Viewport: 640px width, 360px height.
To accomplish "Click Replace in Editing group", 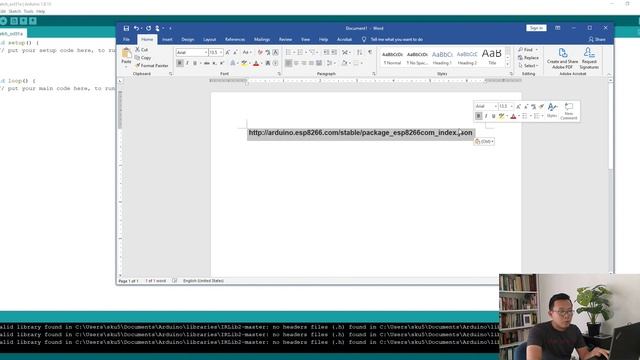I will [x=528, y=58].
